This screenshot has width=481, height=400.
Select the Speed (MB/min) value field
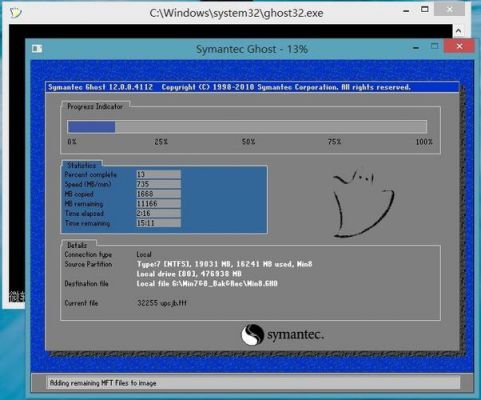[x=158, y=184]
